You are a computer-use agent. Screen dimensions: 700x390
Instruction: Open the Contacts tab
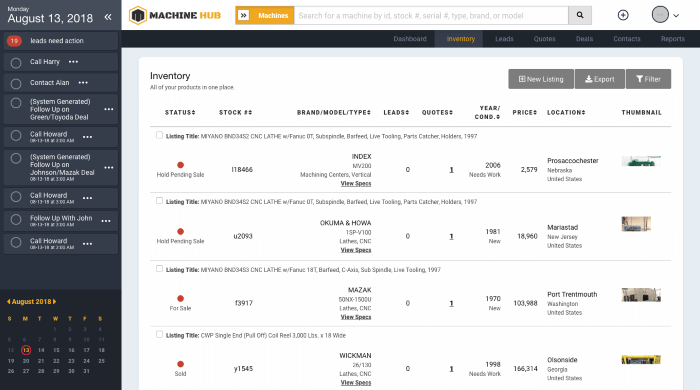(627, 39)
